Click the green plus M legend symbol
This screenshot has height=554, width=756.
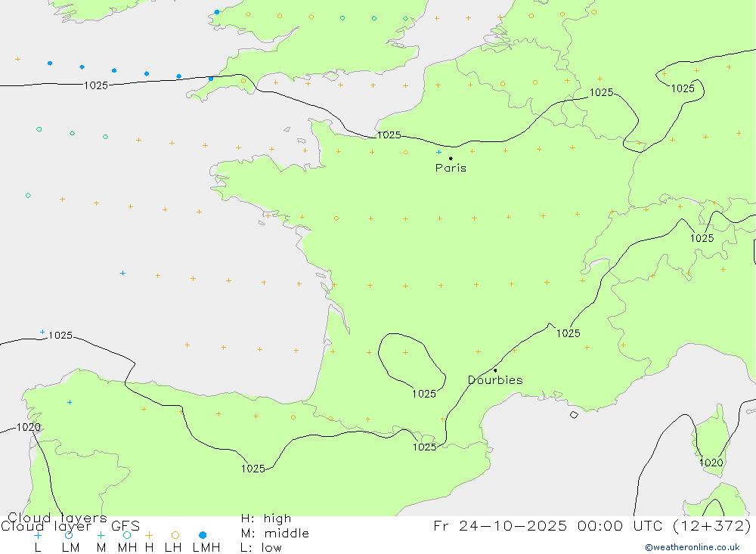click(101, 535)
